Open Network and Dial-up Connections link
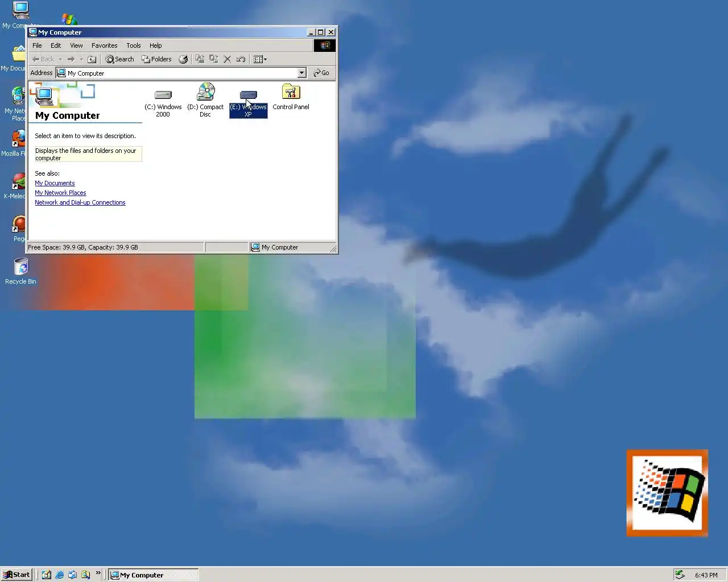 point(80,202)
